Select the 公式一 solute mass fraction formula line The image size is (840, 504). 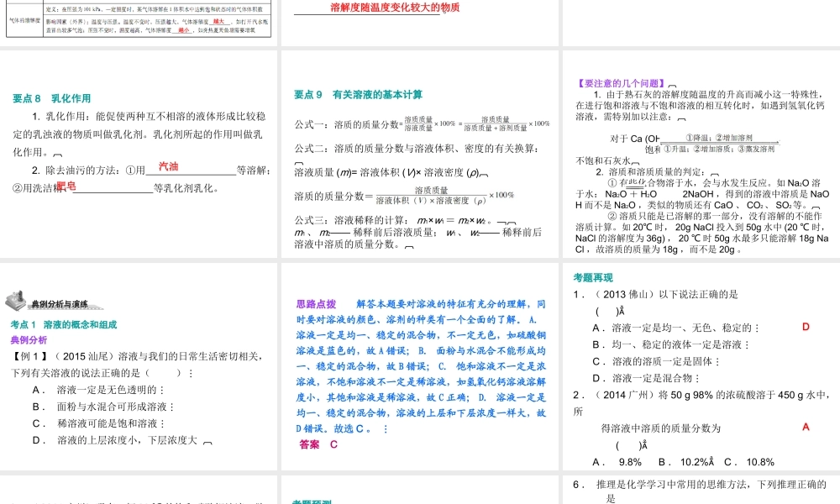coord(423,124)
